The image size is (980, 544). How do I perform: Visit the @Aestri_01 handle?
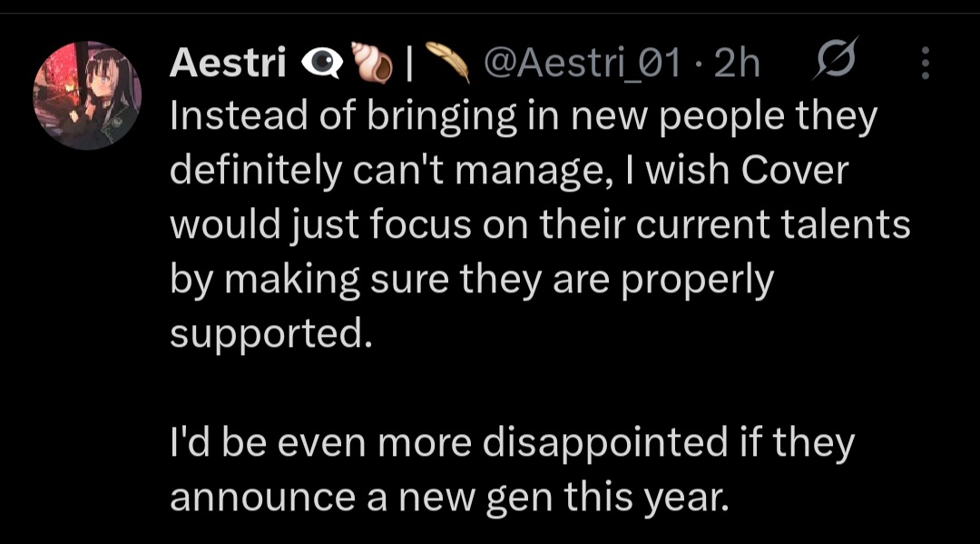582,64
